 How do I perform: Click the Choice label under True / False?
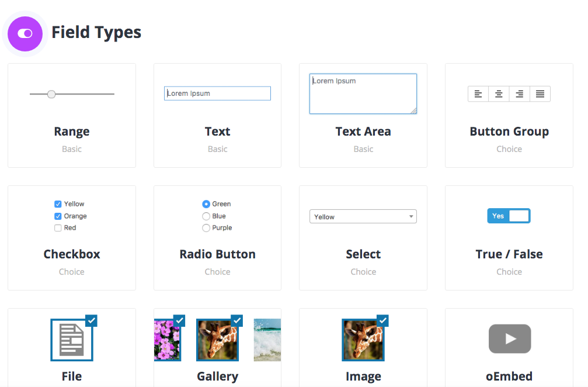point(509,272)
